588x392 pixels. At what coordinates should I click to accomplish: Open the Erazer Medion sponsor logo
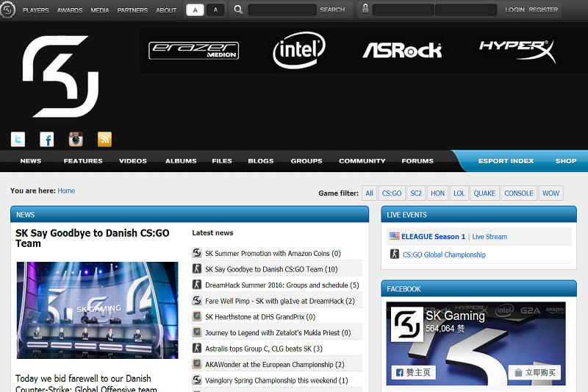194,51
